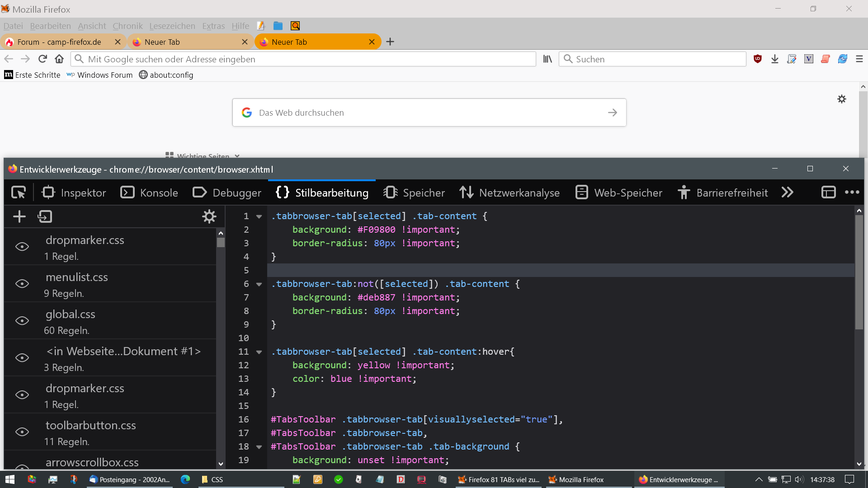Open the Chronik menu
This screenshot has height=488, width=868.
pos(127,26)
